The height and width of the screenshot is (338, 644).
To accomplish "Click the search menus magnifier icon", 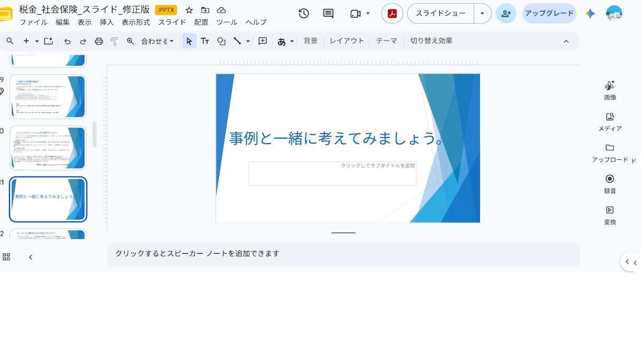I will point(10,41).
